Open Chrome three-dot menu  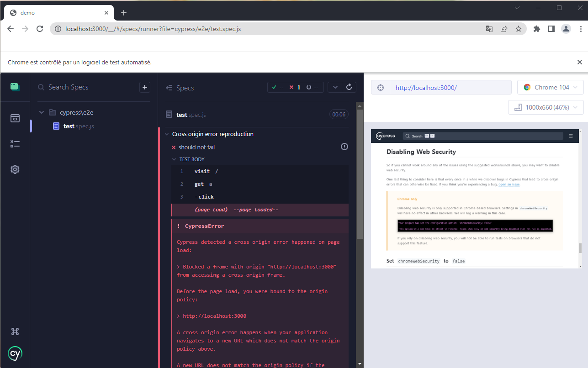point(580,29)
